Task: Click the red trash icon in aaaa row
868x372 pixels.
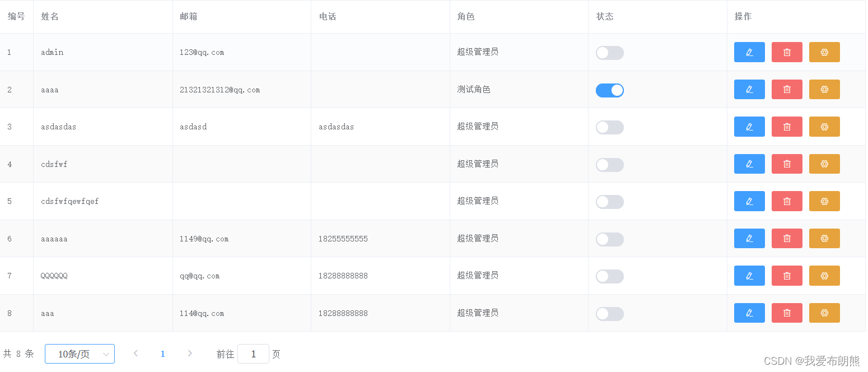Action: [x=787, y=89]
